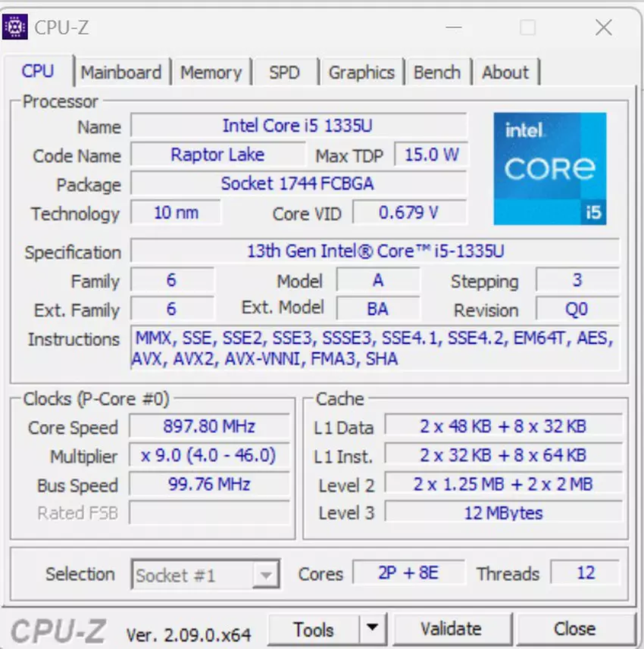644x649 pixels.
Task: Show the About tab
Action: tap(505, 73)
